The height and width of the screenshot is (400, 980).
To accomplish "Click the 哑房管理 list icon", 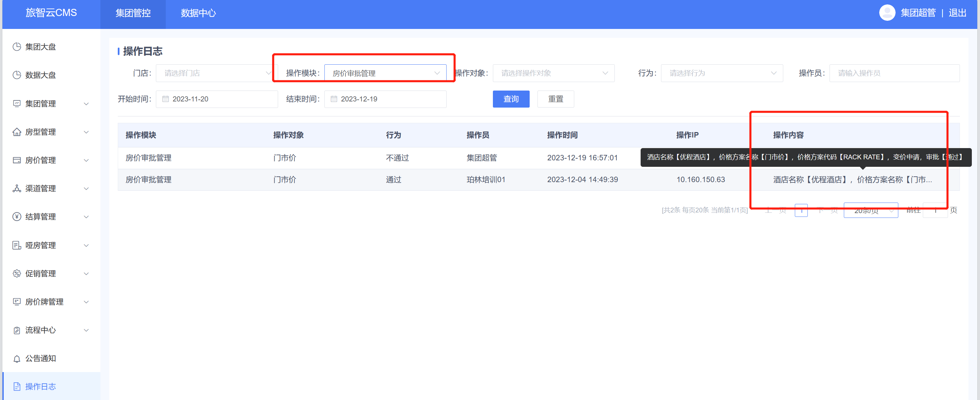I will (x=17, y=245).
